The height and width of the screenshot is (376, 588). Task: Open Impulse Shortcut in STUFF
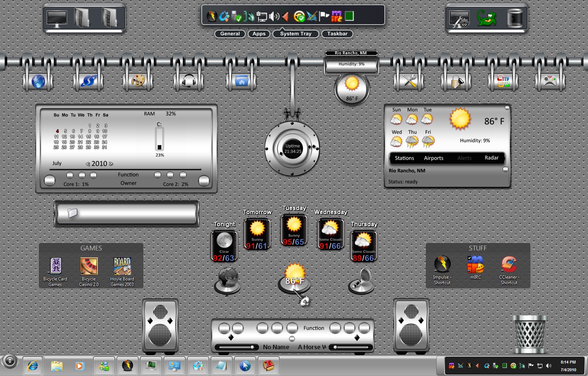point(442,270)
